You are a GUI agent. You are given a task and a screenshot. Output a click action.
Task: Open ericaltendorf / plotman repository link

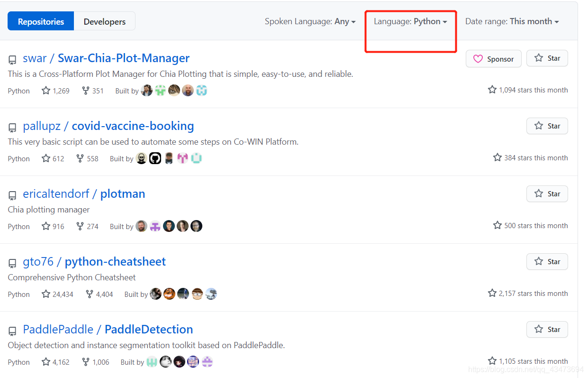(84, 194)
